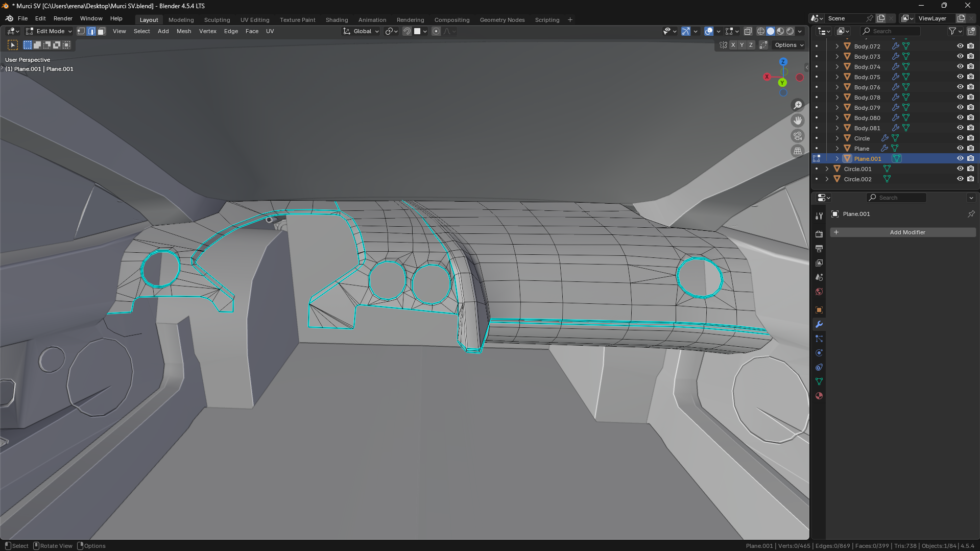
Task: Disable Body.075 in renders via camera icon
Action: 970,77
